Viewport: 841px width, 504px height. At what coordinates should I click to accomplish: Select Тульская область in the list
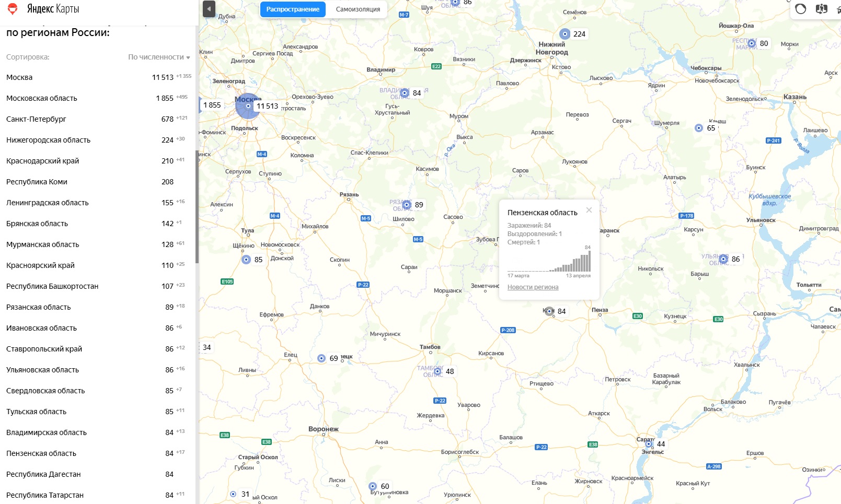[x=98, y=412]
